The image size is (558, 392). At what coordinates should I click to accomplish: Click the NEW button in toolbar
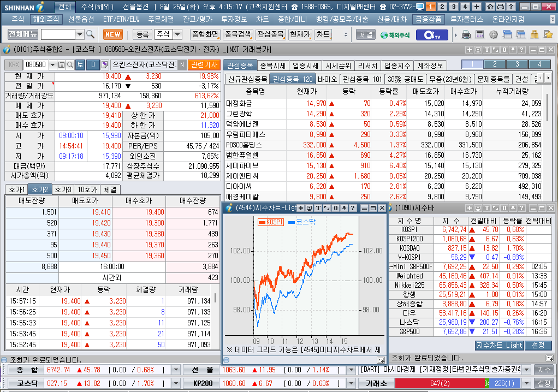113,34
